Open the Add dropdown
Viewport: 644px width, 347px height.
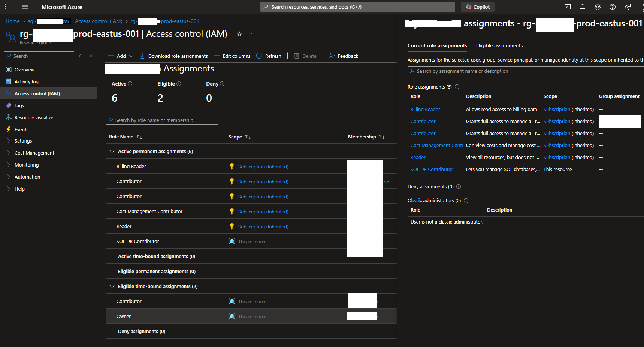pyautogui.click(x=121, y=56)
